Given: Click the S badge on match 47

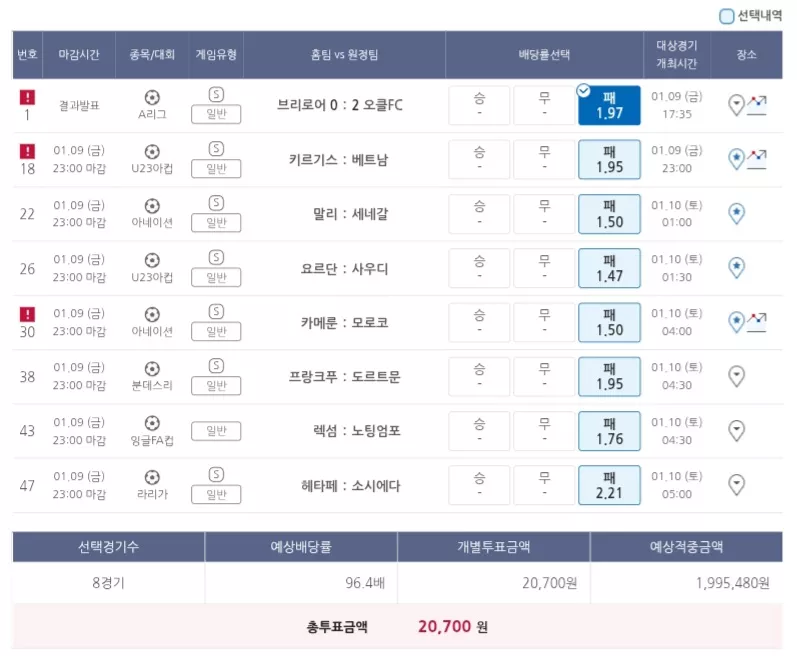Looking at the screenshot, I should pyautogui.click(x=216, y=475).
